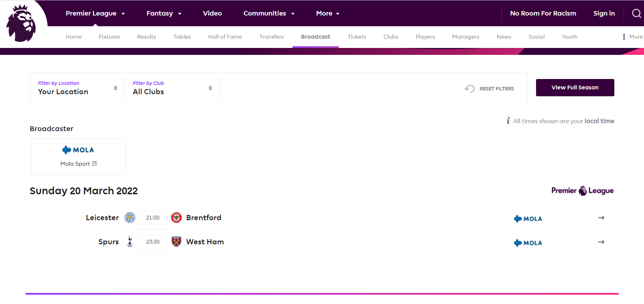Click external link icon beside Mola Sport
Image resolution: width=644 pixels, height=304 pixels.
click(x=94, y=164)
